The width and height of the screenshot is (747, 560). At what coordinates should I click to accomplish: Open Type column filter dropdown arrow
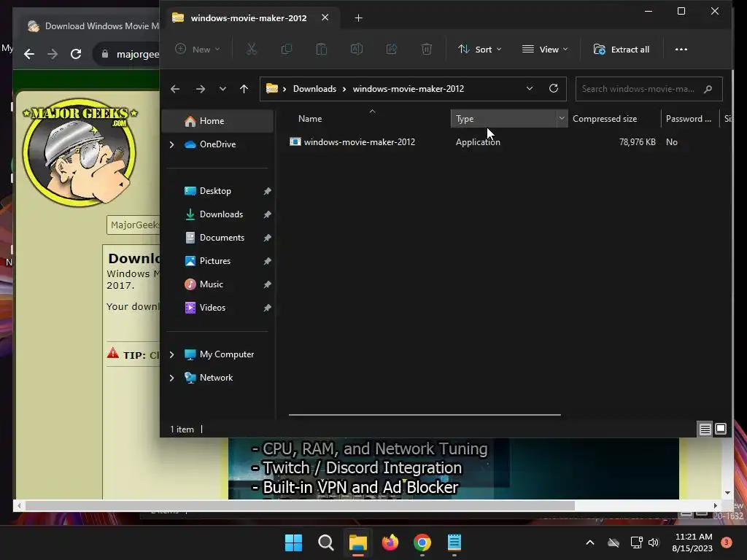[562, 118]
